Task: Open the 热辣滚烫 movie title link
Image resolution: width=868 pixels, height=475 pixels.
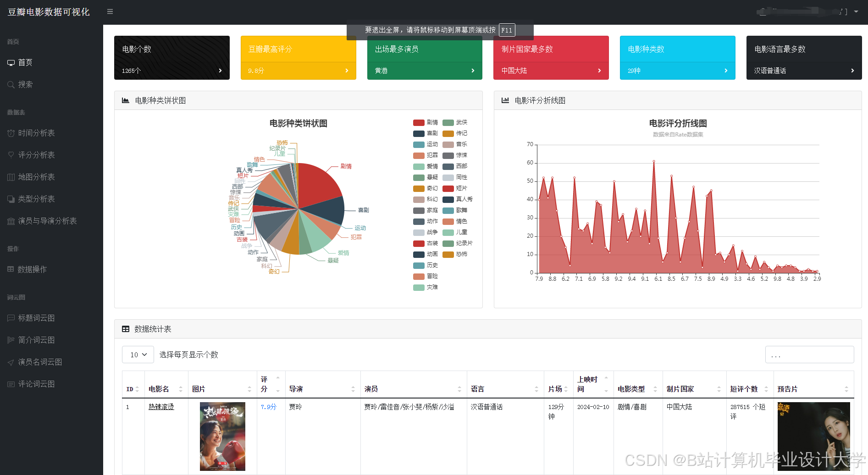Action: (x=161, y=407)
